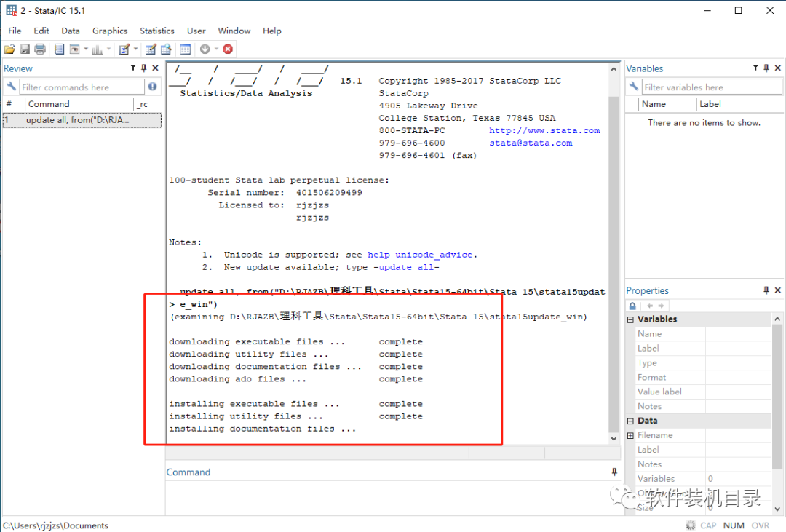Open the Do-file Editor icon

[x=124, y=49]
